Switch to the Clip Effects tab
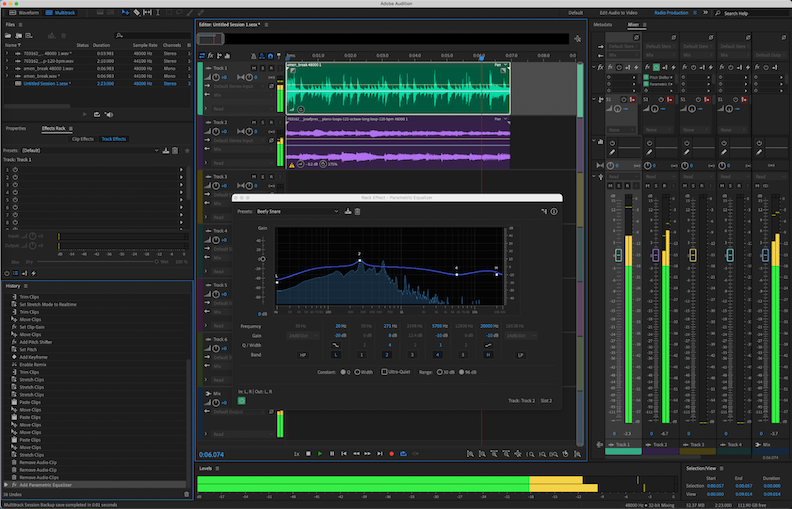792x509 pixels. click(x=82, y=139)
